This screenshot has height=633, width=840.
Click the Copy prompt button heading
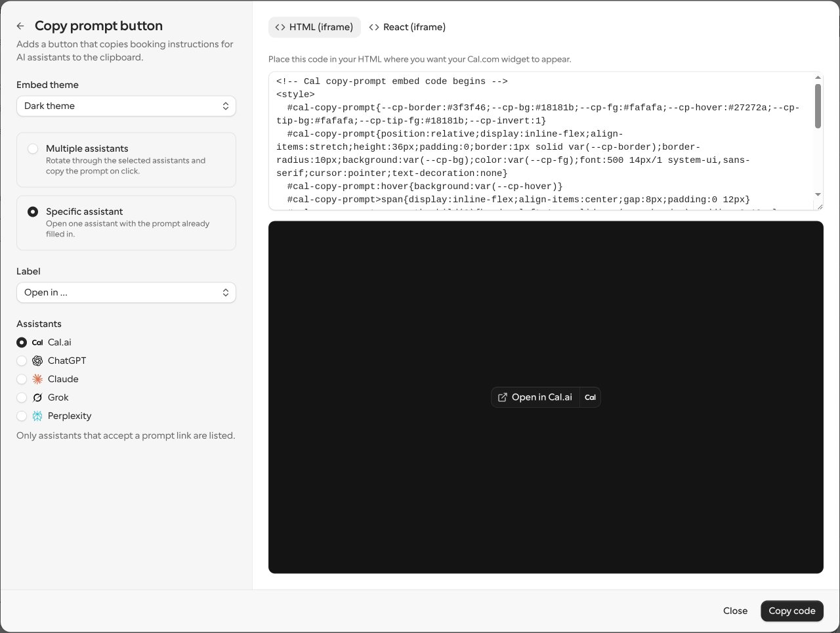[x=98, y=26]
